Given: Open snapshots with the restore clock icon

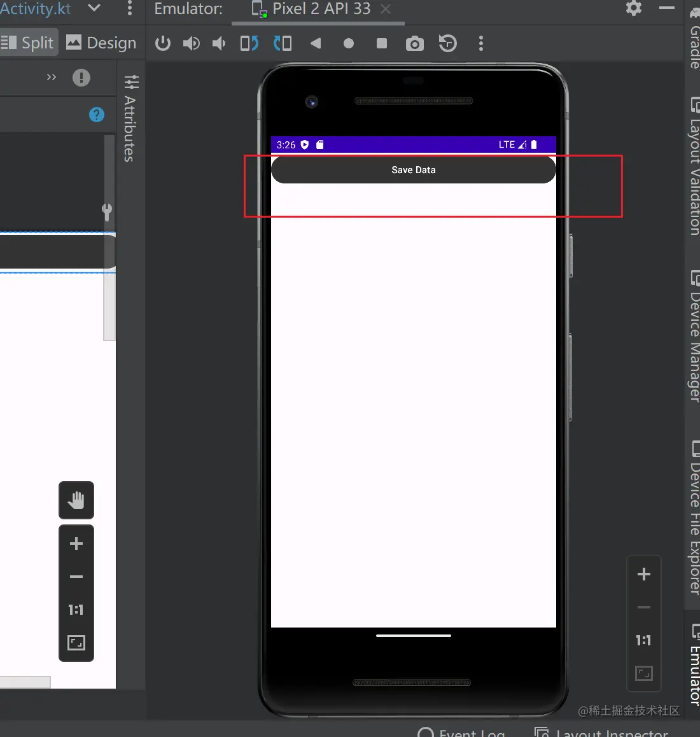Looking at the screenshot, I should [447, 43].
